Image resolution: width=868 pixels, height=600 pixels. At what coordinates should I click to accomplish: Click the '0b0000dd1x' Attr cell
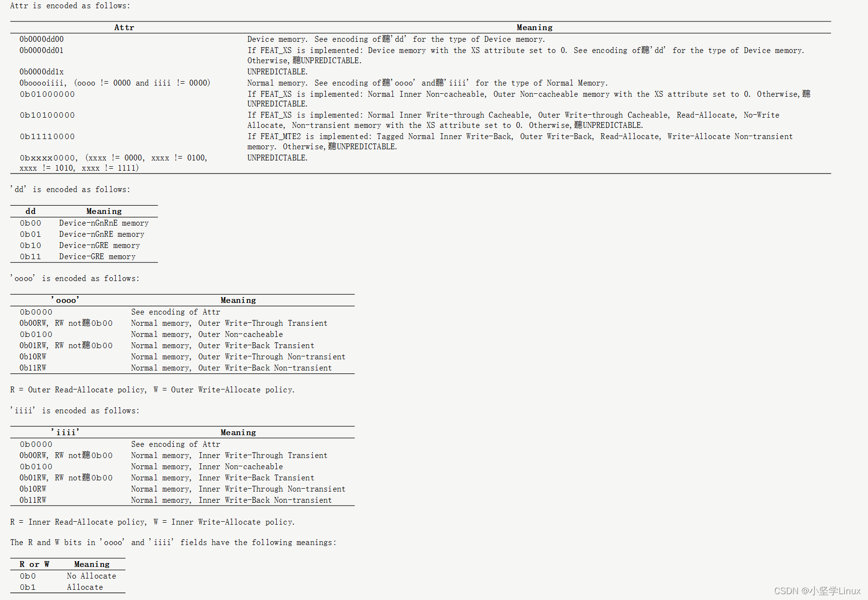[41, 72]
